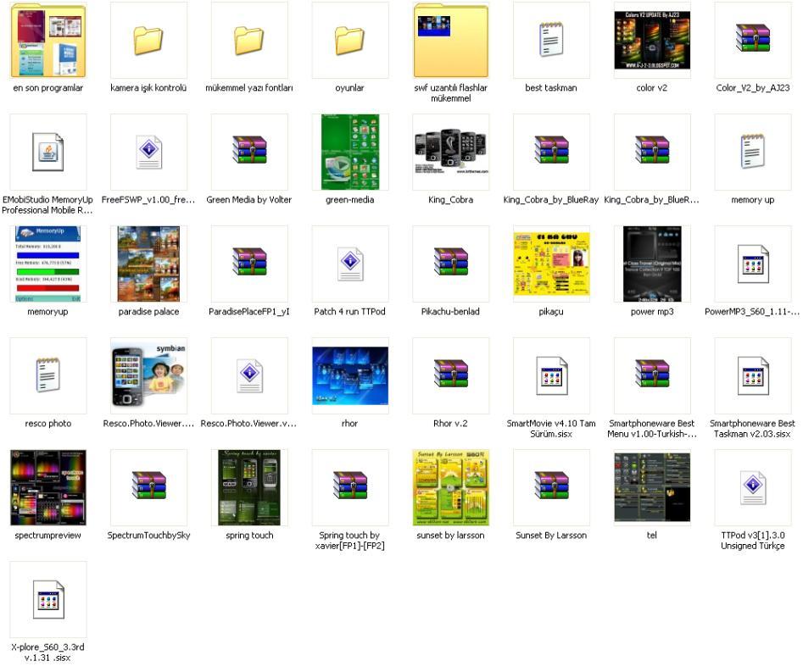Open the 'oyunlar' folder
This screenshot has width=803, height=672.
(350, 41)
